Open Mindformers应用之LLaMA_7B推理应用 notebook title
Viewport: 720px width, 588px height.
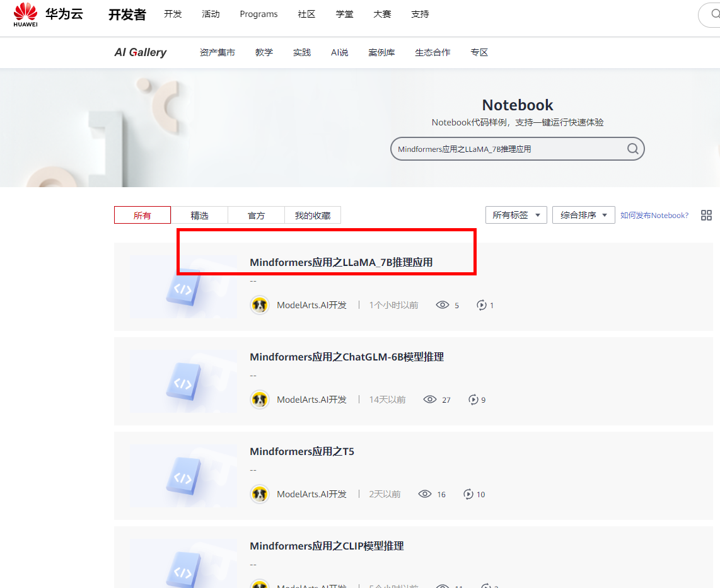341,262
